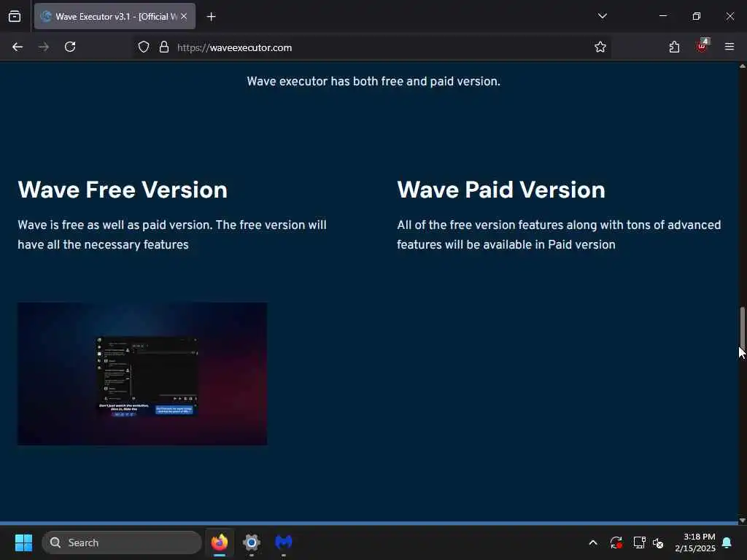This screenshot has height=560, width=747.
Task: Click "Wave executor has both free and paid version."
Action: tap(373, 82)
